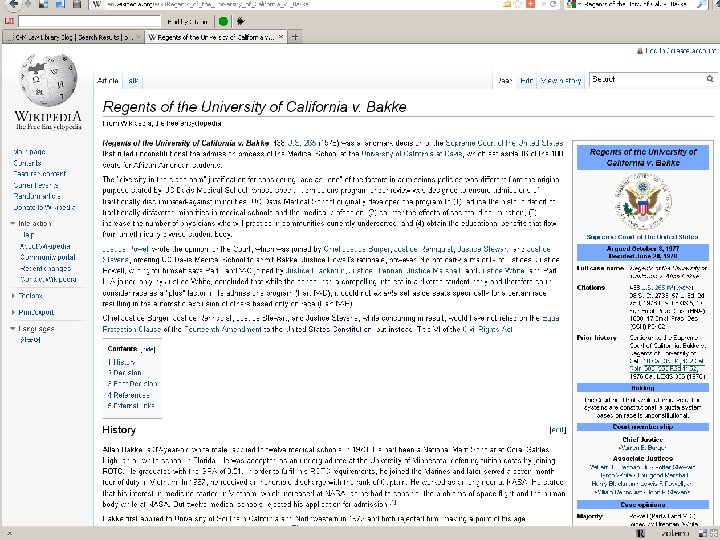
Task: Click the R icon in the status bar
Action: [x=641, y=534]
